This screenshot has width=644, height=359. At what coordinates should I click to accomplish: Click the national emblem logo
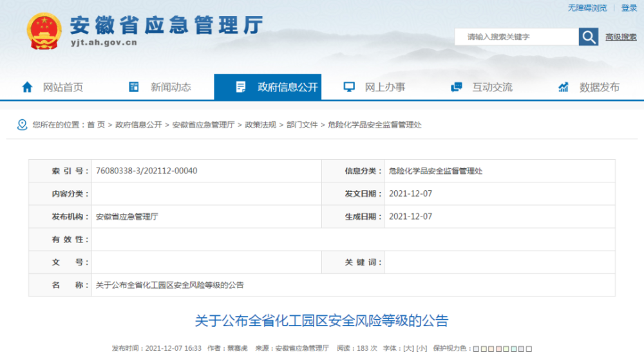pyautogui.click(x=44, y=32)
